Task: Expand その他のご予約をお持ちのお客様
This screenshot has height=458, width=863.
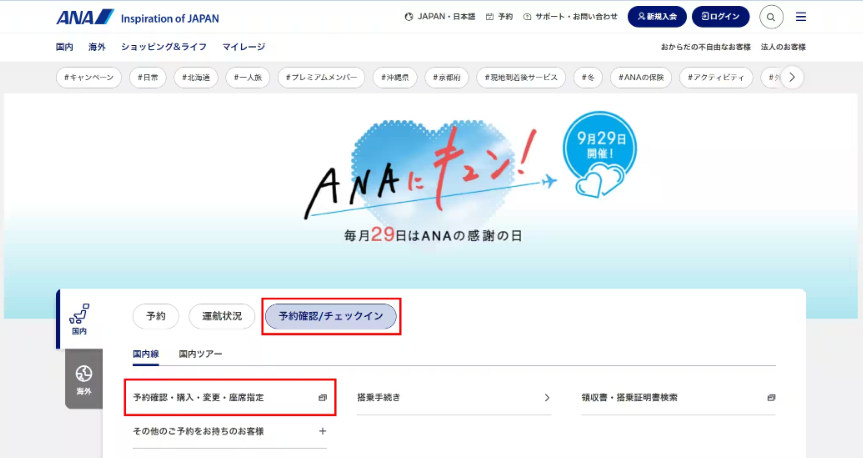Action: tap(230, 431)
